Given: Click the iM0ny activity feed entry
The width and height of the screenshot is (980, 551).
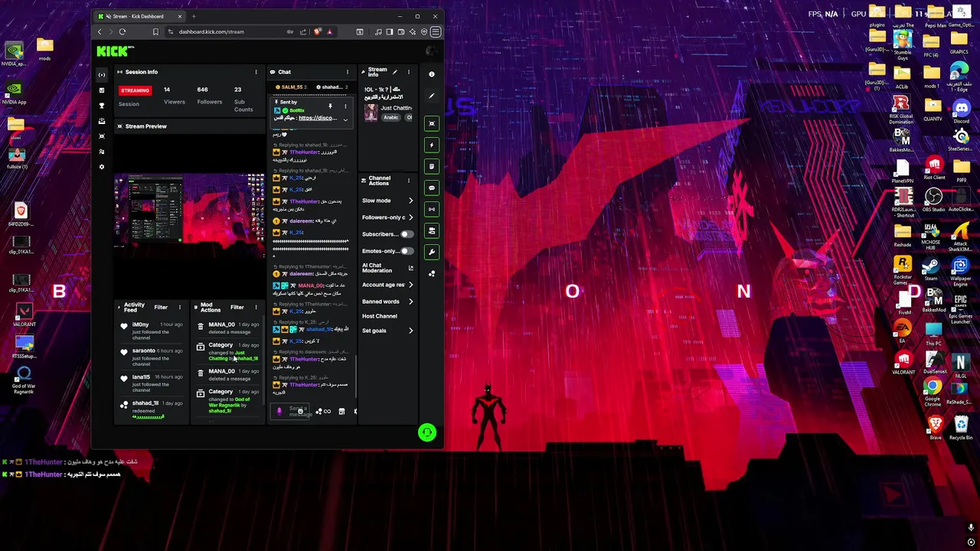Looking at the screenshot, I should (152, 331).
